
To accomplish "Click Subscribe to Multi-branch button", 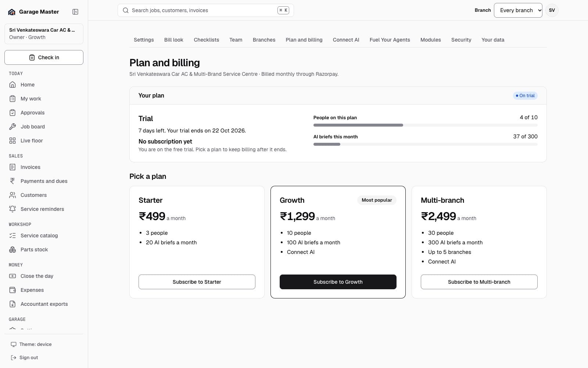I will 479,282.
